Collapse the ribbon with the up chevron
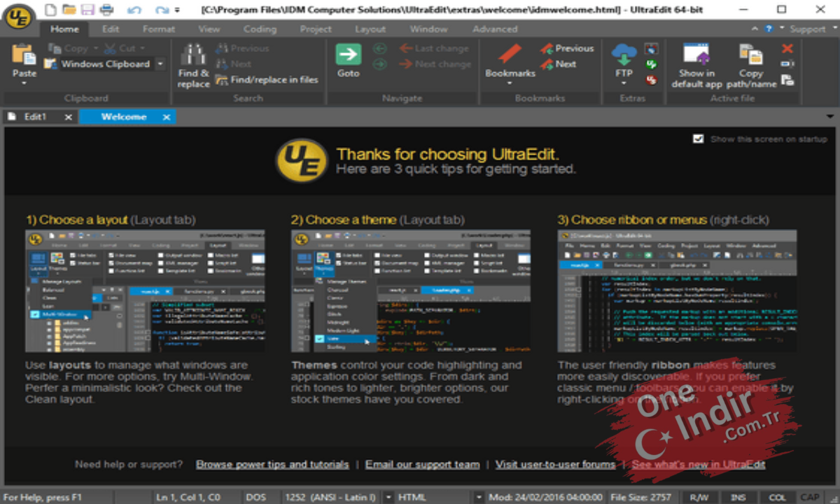This screenshot has width=840, height=504. [755, 29]
